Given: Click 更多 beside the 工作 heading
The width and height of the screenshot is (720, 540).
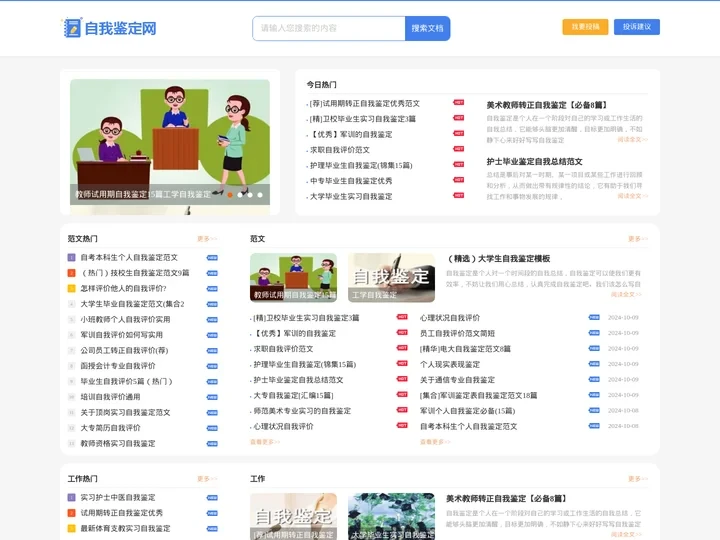Looking at the screenshot, I should click(638, 478).
